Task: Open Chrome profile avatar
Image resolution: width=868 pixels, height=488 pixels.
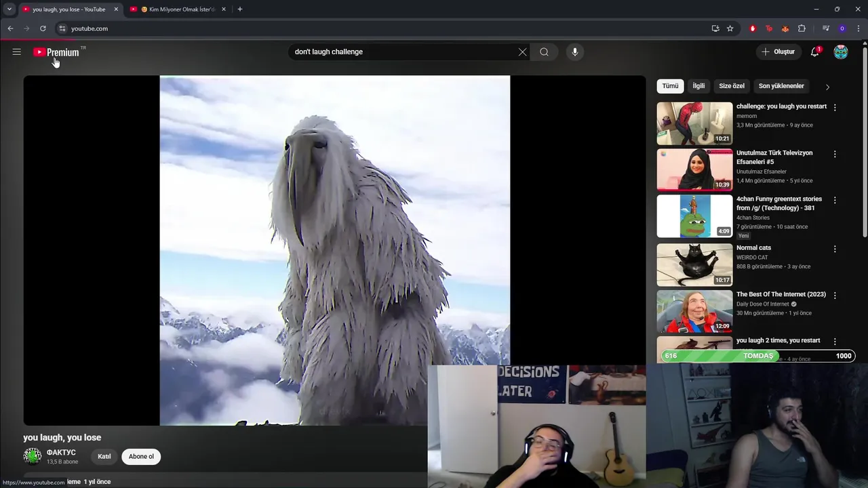Action: (x=842, y=28)
